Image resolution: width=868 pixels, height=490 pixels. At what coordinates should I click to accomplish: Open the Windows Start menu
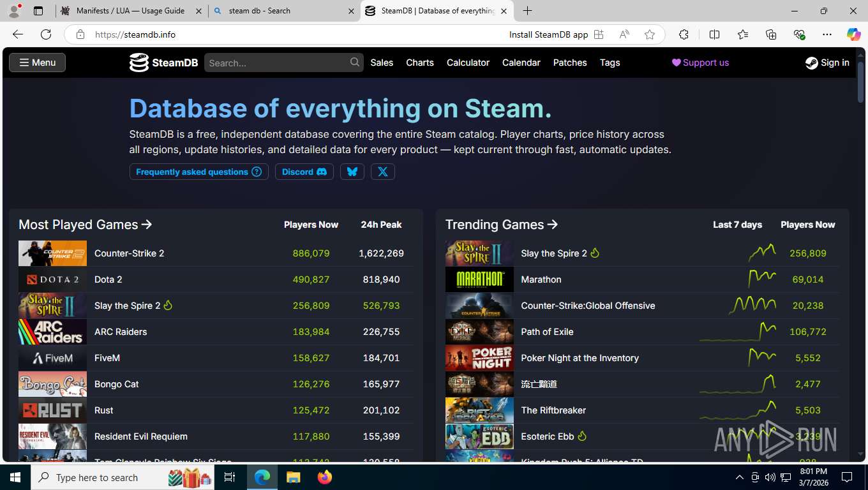pyautogui.click(x=15, y=477)
